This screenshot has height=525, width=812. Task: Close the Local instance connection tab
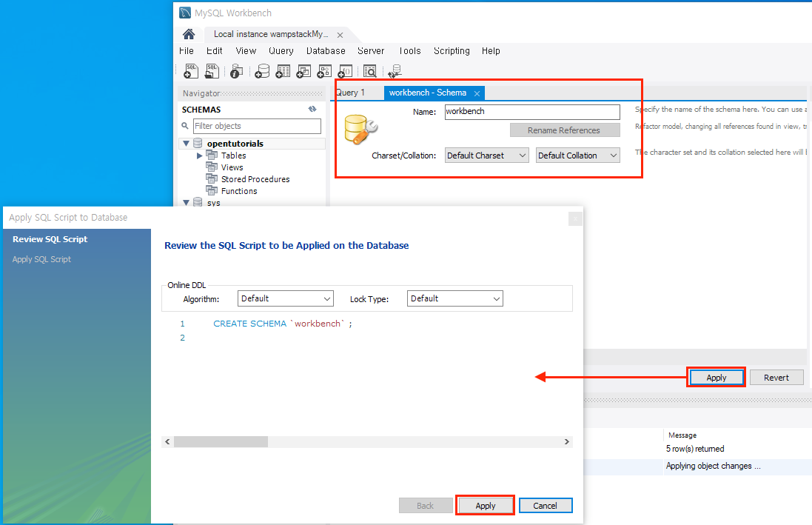point(340,36)
